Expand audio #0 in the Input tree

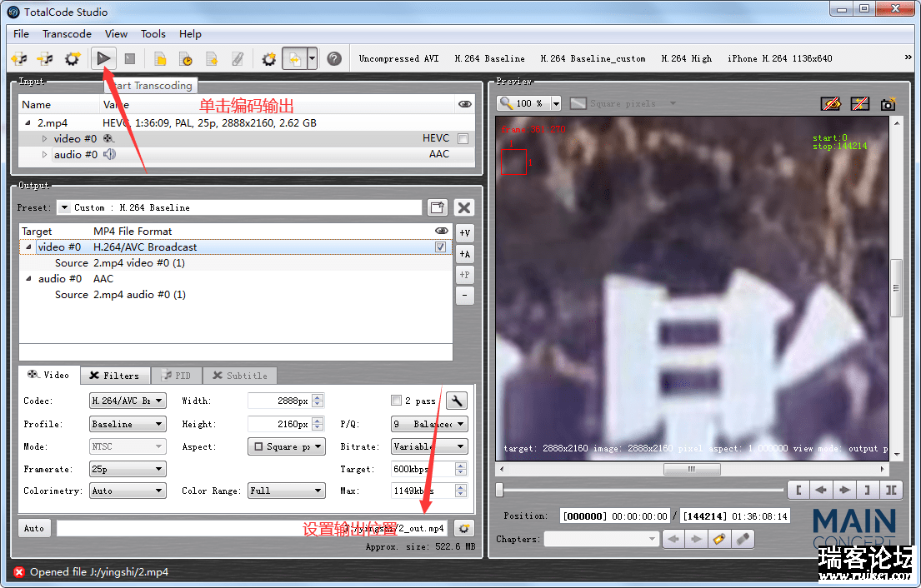click(45, 154)
